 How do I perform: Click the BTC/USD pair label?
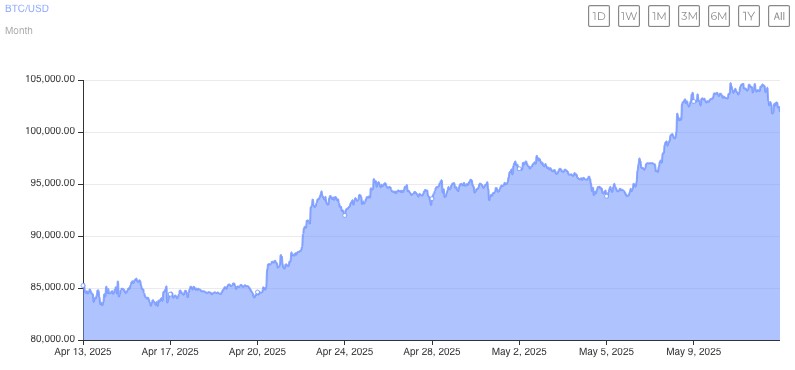27,8
